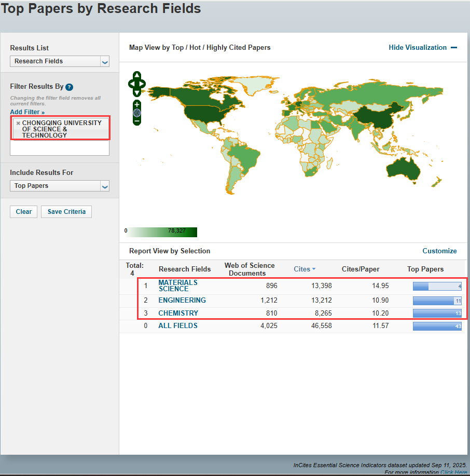Open the Include Results For dropdown
The image size is (470, 476).
click(x=60, y=186)
